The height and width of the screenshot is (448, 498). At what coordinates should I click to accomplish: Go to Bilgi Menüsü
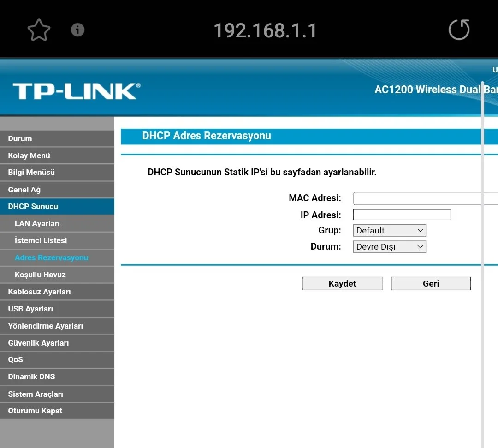(x=57, y=173)
